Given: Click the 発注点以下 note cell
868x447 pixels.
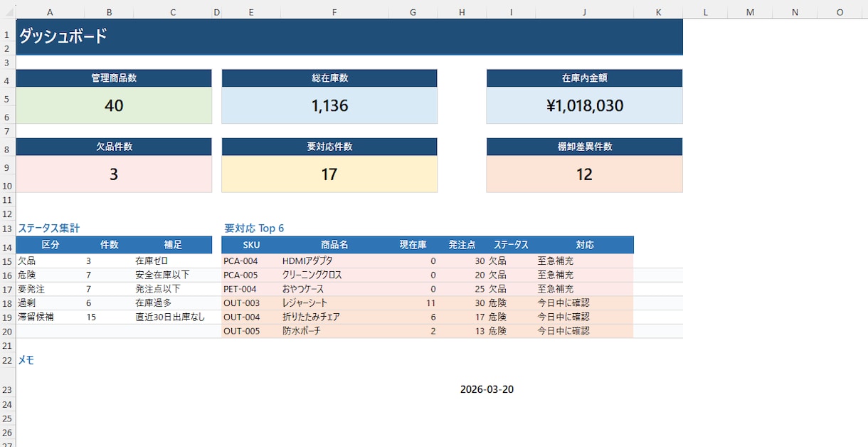Looking at the screenshot, I should tap(173, 289).
